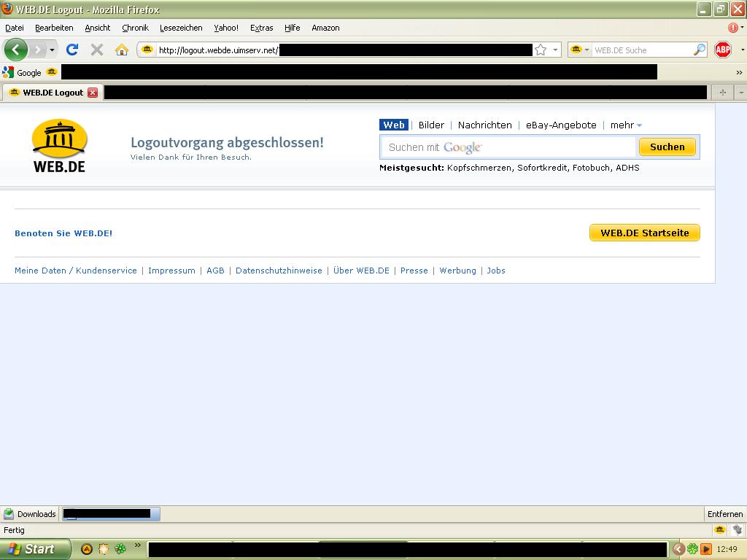
Task: Click the stop loading X icon
Action: coord(97,50)
